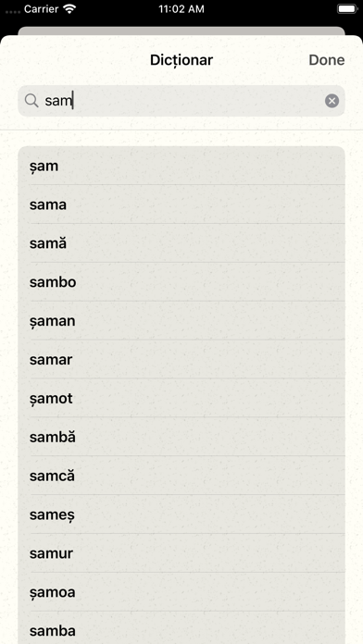Tap the Dicționar title
Viewport: 363px width, 644px height.
[x=181, y=60]
